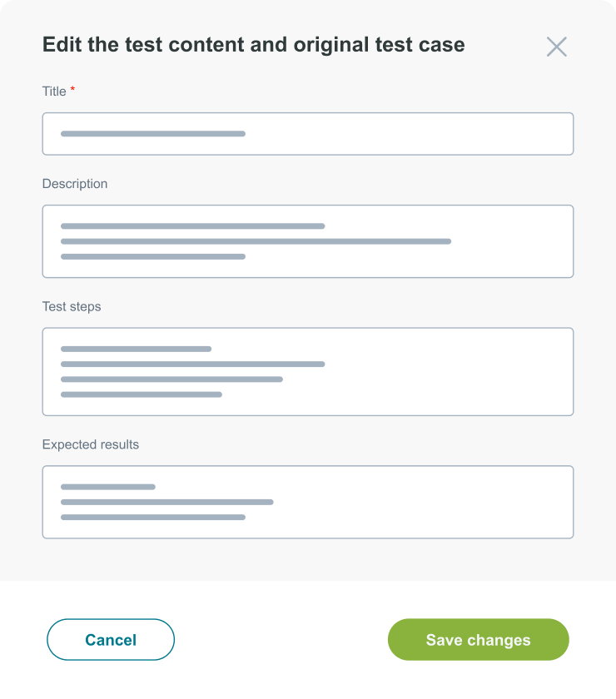Click the second placeholder line in Test steps
Screen dimensions: 616x699
click(x=191, y=364)
